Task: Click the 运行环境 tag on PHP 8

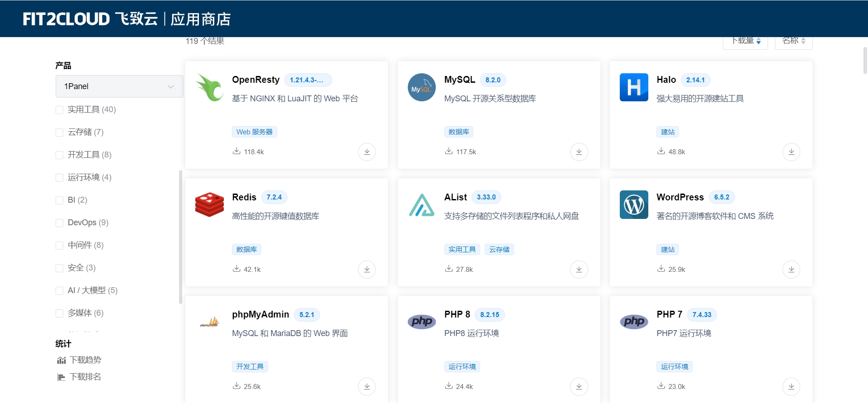Action: click(462, 367)
